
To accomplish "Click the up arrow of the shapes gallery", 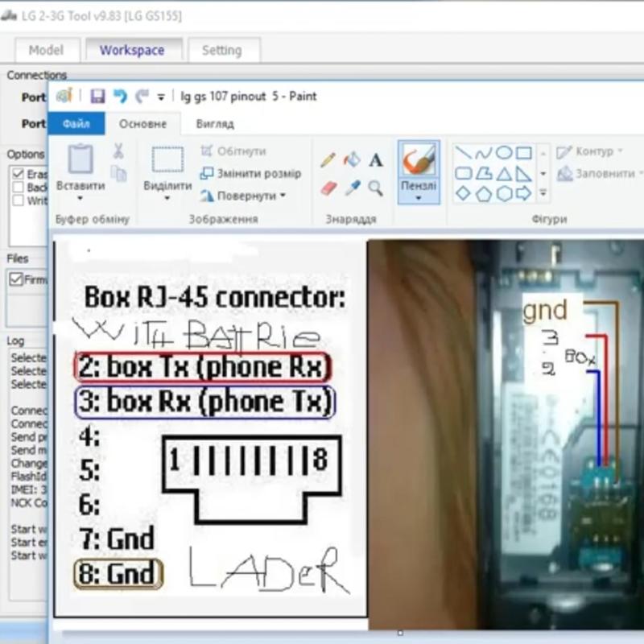I will click(543, 153).
